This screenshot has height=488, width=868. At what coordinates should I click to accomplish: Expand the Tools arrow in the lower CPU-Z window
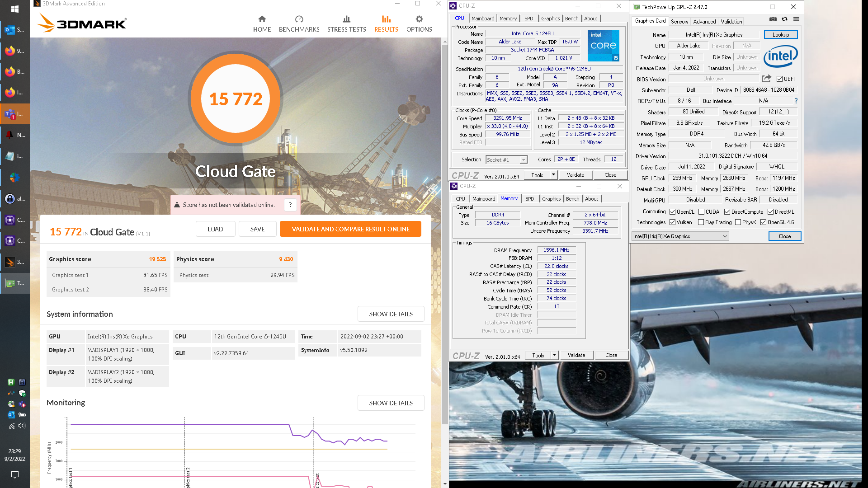pos(554,355)
